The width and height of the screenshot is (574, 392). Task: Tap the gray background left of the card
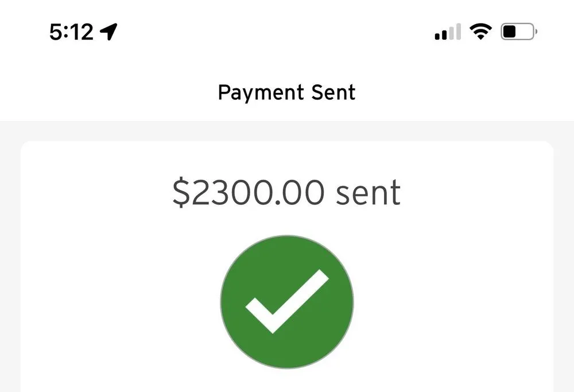10,258
